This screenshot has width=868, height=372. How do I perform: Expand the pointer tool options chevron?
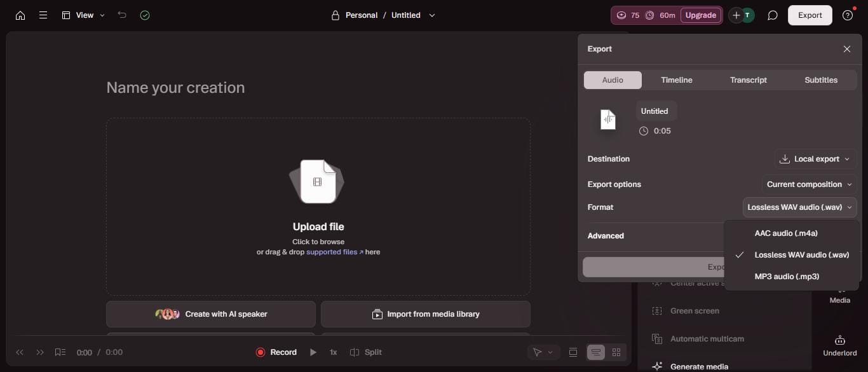tap(550, 352)
